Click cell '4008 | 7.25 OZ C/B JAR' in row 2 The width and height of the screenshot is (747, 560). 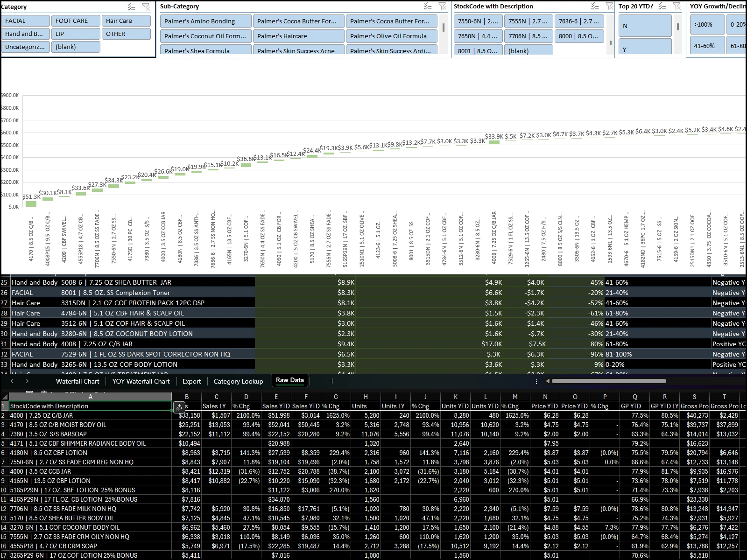[90, 415]
